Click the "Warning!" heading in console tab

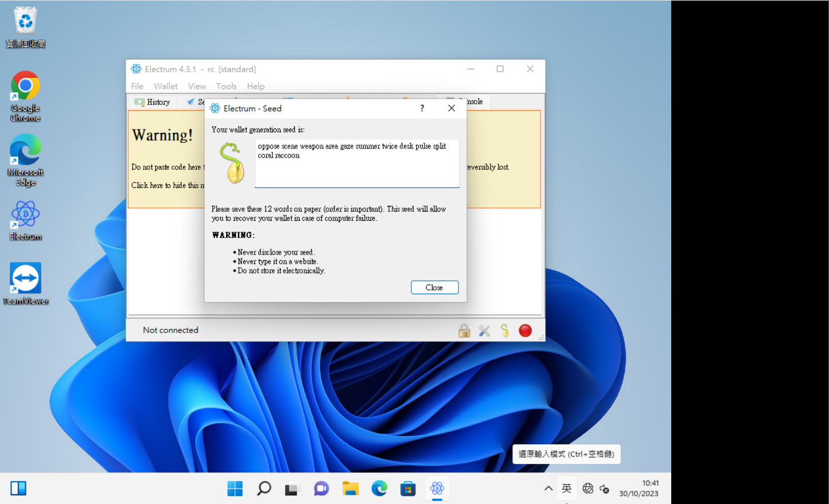pyautogui.click(x=162, y=135)
